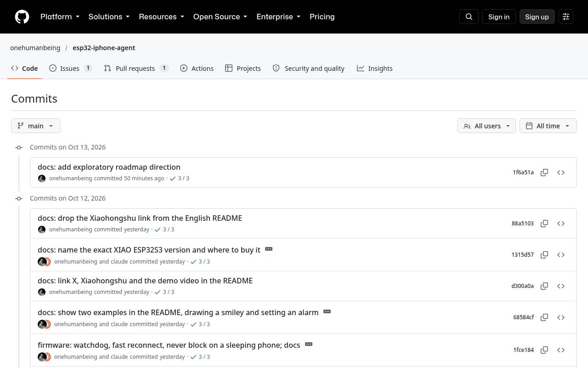Go to GitHub homepage via Octocat logo
Viewport: 588px width, 368px height.
tap(22, 17)
